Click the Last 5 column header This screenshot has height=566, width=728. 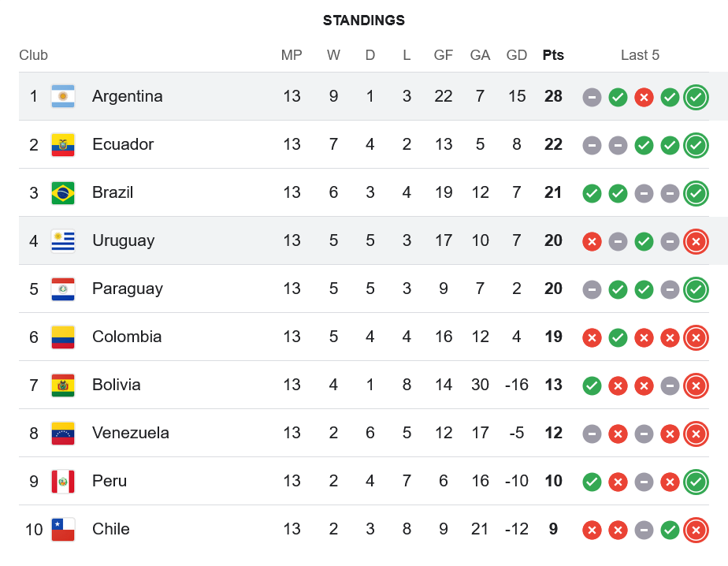coord(640,55)
